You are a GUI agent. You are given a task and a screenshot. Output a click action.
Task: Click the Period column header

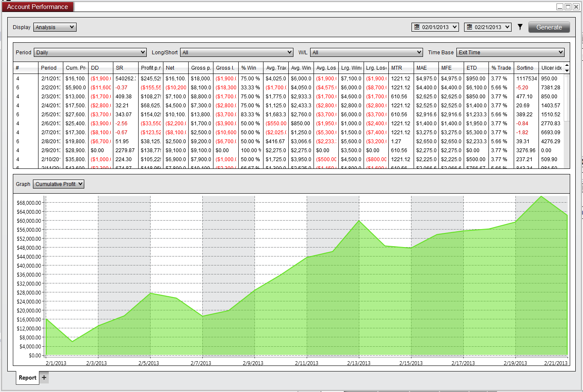(50, 68)
